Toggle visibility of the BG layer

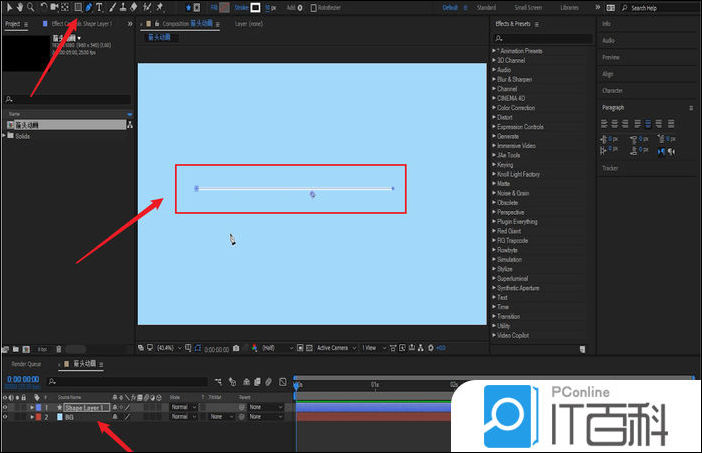[x=4, y=417]
